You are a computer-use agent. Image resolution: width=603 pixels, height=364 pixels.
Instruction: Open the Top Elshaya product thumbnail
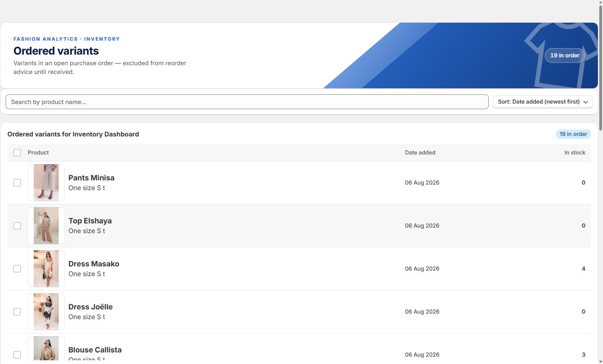46,226
